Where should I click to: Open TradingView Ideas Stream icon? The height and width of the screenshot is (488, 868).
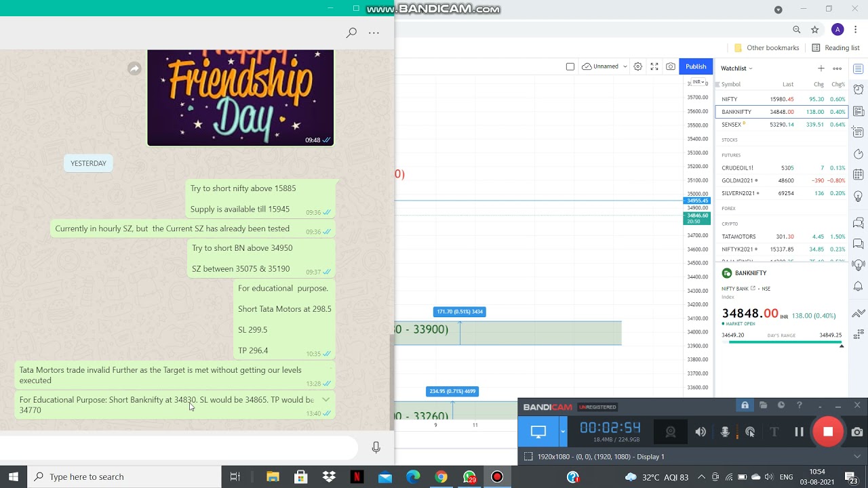[859, 264]
